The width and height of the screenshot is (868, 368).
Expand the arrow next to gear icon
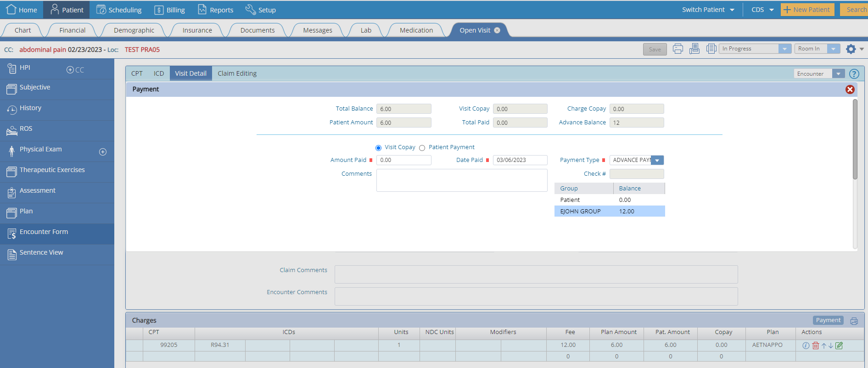(862, 49)
